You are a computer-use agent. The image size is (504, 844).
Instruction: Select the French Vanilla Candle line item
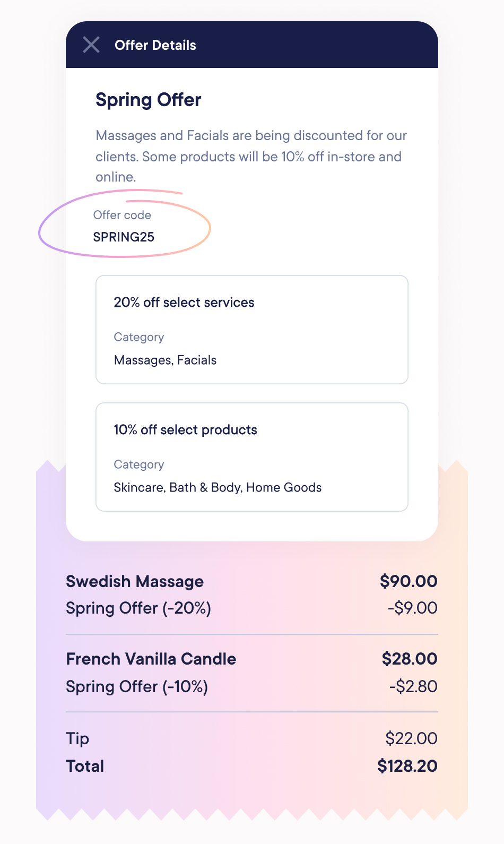(x=151, y=659)
